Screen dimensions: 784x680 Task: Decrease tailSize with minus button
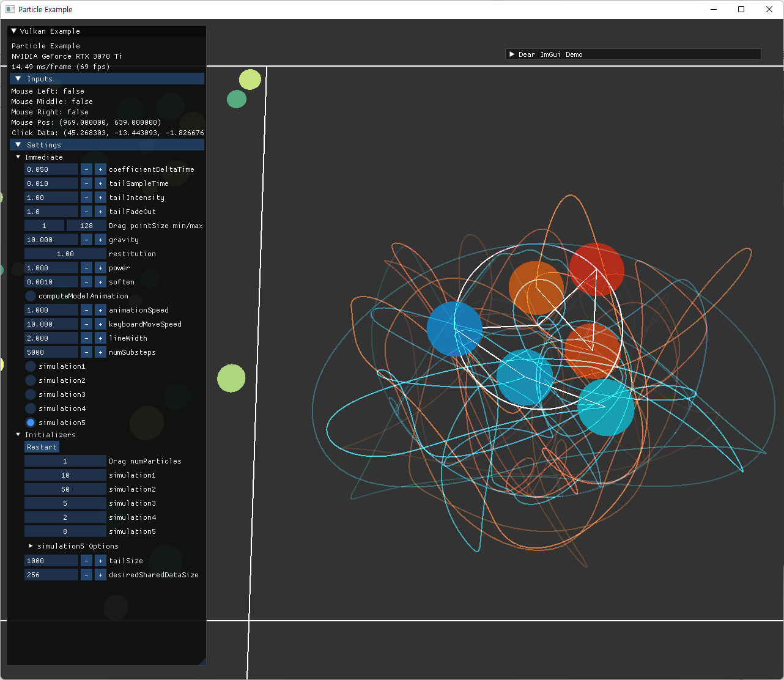(86, 561)
